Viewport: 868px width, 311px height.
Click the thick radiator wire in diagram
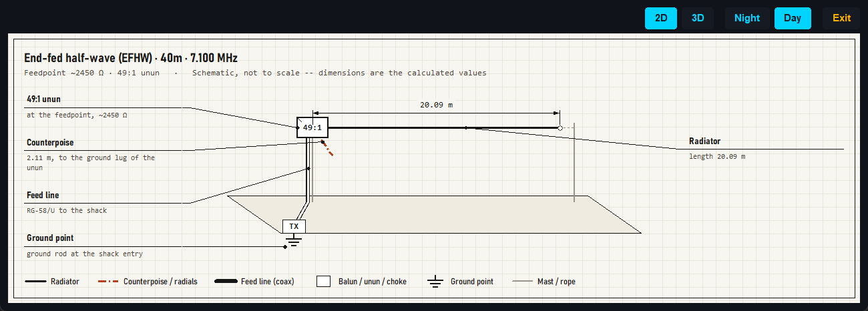[x=443, y=127]
